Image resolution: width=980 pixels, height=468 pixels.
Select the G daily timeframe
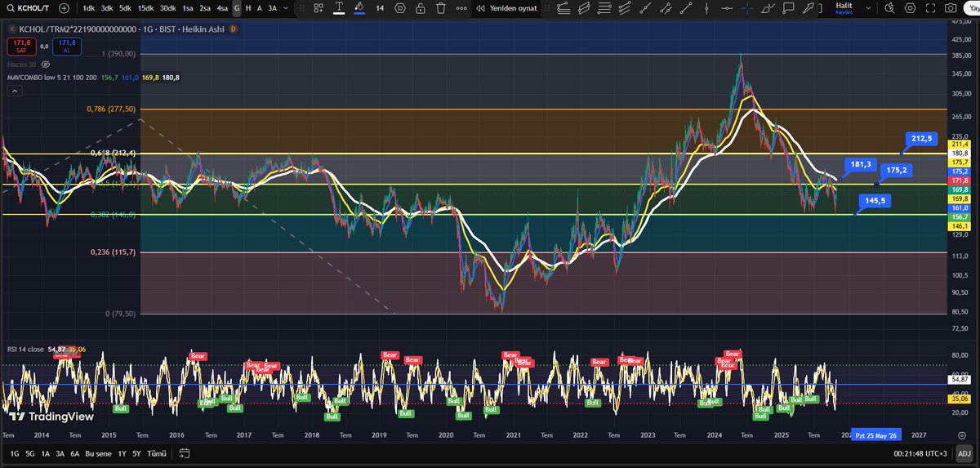[x=237, y=7]
